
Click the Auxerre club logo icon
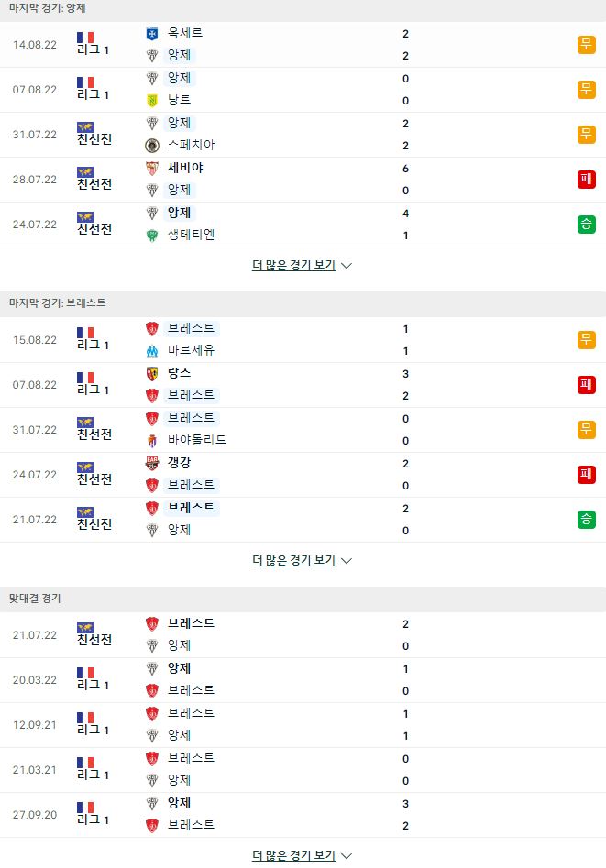click(x=152, y=34)
